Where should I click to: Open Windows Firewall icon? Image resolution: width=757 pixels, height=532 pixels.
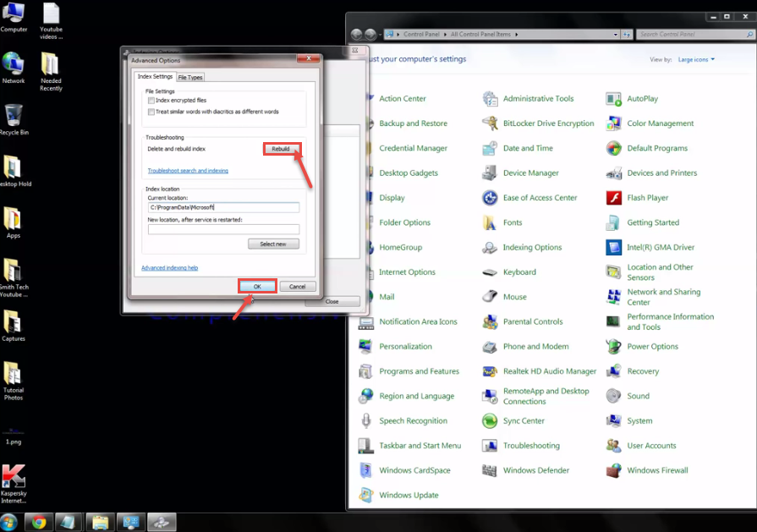(x=613, y=470)
